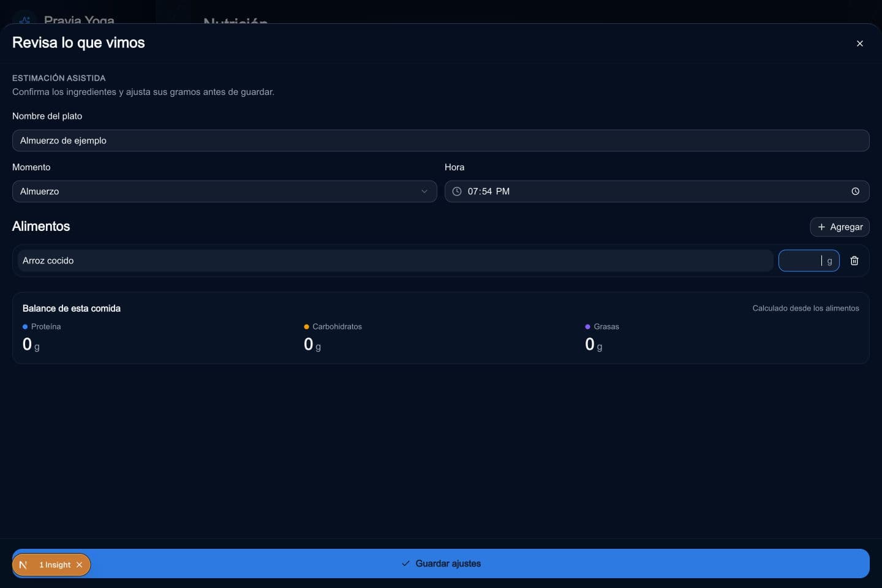Click the Carbohidratos label
The image size is (882, 588).
337,326
